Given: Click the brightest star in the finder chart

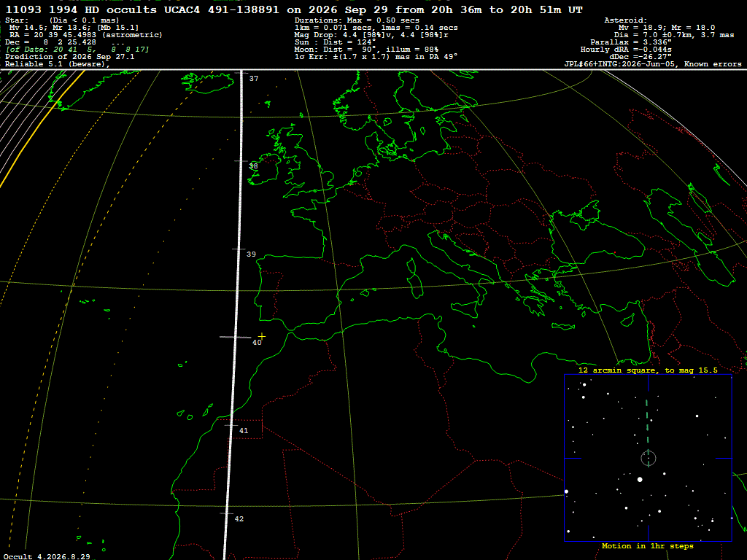Looking at the screenshot, I should [640, 480].
